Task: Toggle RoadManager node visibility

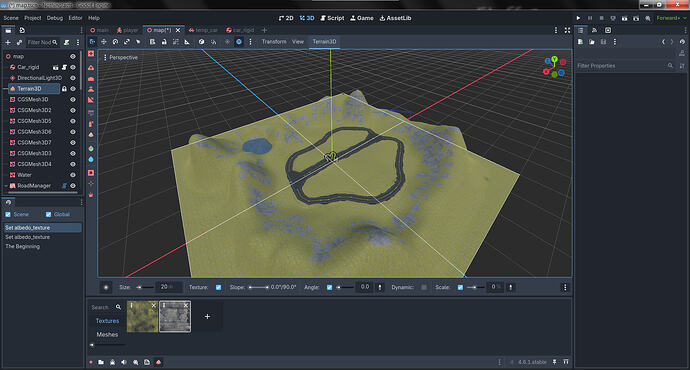Action: pyautogui.click(x=73, y=186)
